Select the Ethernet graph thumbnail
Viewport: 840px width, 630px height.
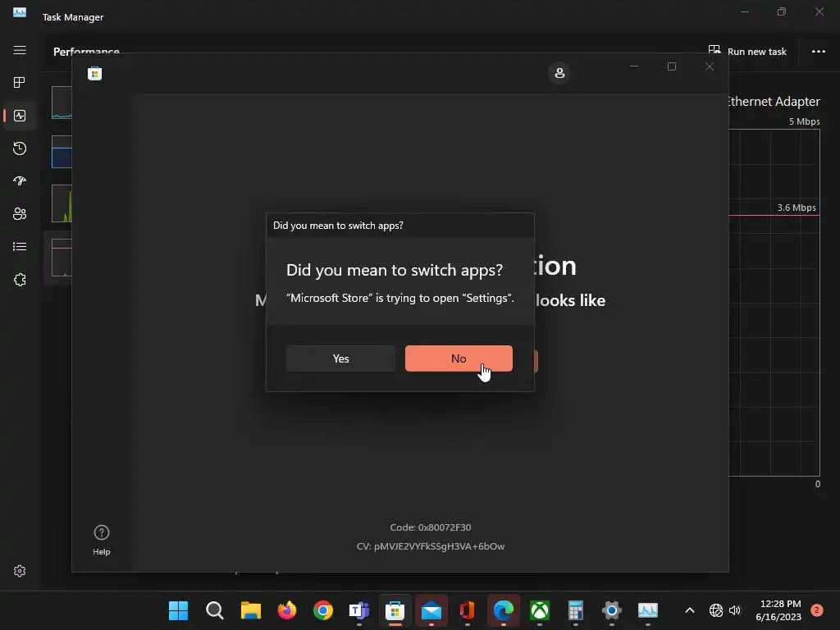pos(62,258)
